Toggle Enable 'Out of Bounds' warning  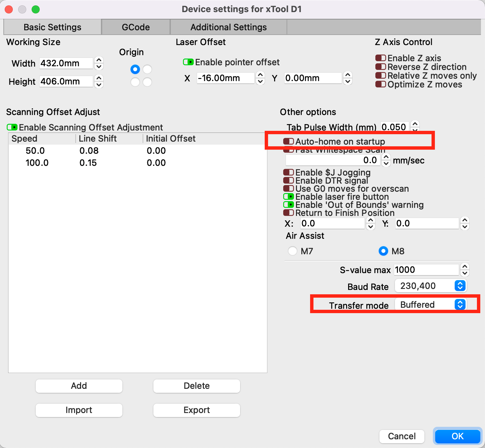coord(289,205)
